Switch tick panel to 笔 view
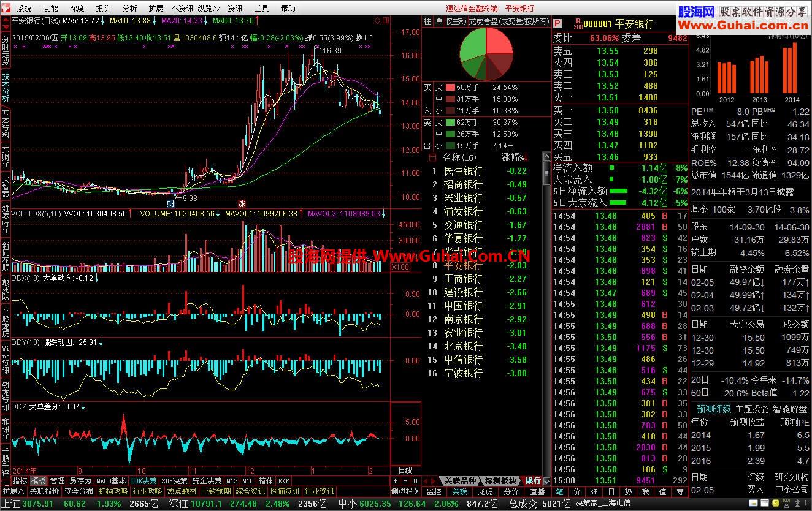Screen dimensions: 812x511 coord(559,491)
